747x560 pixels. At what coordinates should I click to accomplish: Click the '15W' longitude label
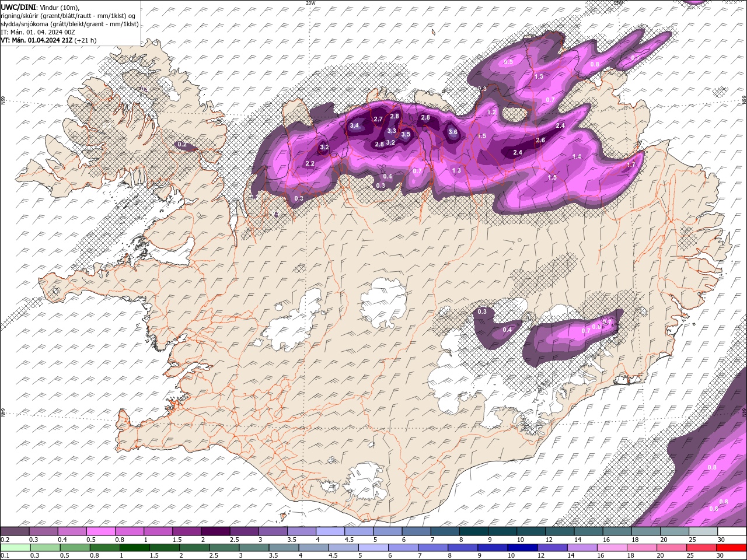coord(618,3)
